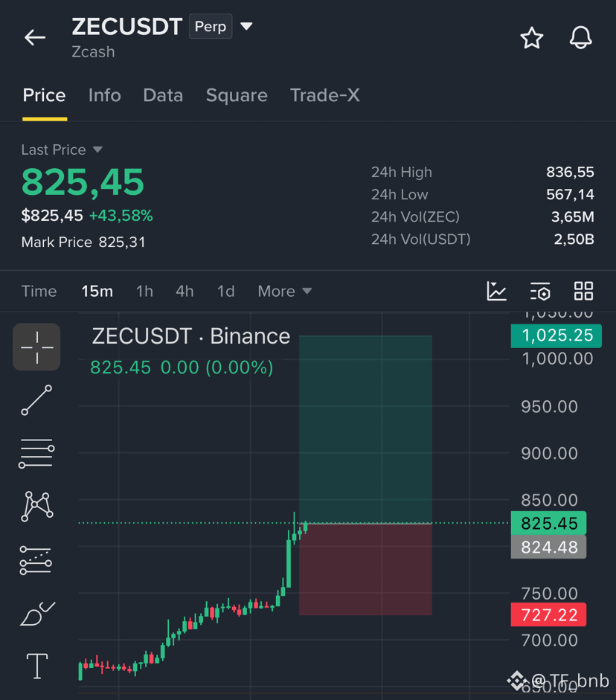616x700 pixels.
Task: Select the 4h timeframe
Action: coord(185,291)
